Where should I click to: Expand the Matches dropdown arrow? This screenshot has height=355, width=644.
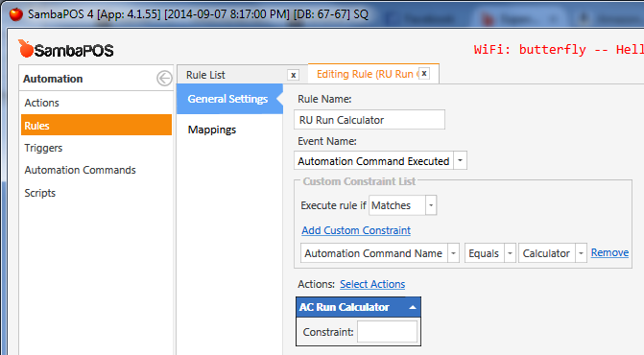coord(430,205)
